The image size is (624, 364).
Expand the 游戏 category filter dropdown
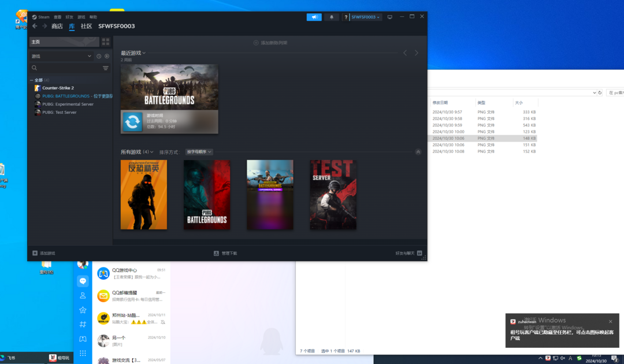pyautogui.click(x=61, y=57)
